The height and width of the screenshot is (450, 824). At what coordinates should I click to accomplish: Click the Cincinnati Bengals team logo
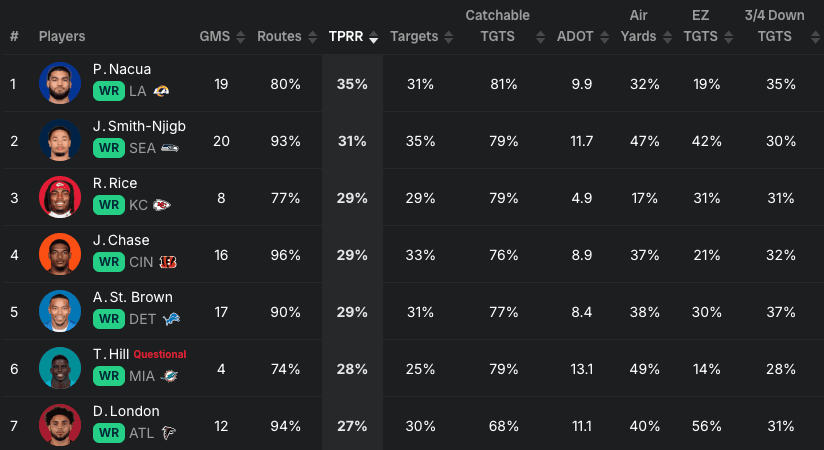[168, 262]
